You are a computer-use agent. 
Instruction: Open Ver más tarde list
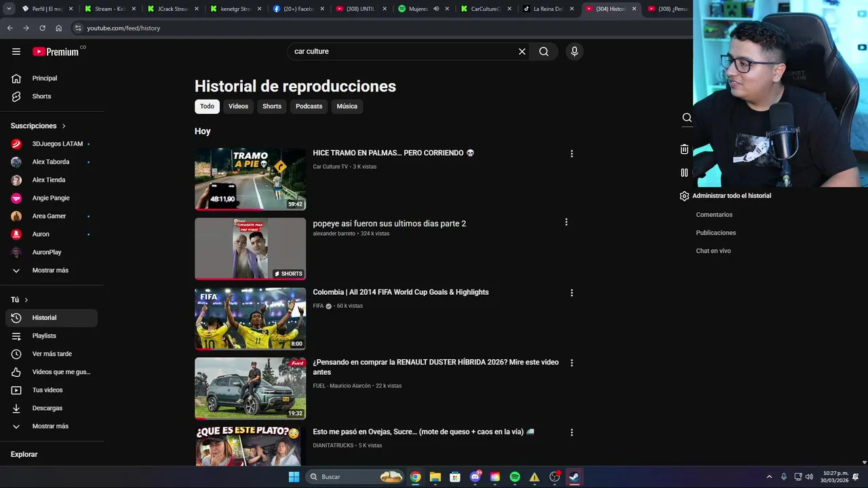pos(52,354)
